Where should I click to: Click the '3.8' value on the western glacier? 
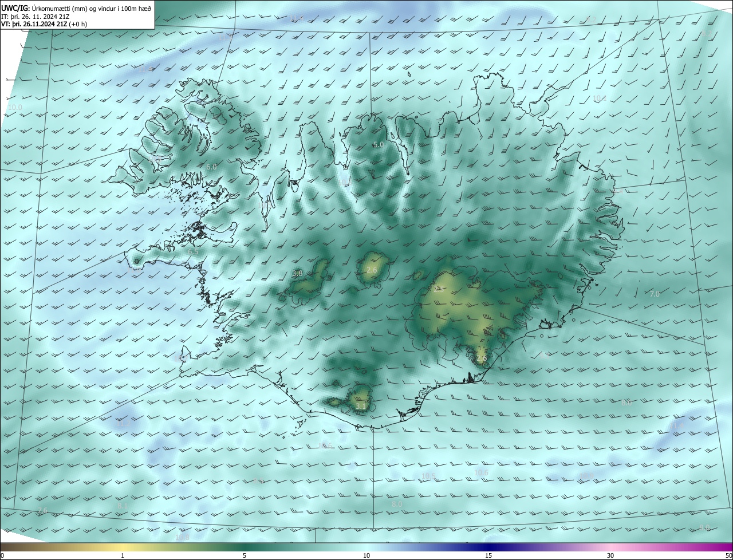(x=297, y=274)
